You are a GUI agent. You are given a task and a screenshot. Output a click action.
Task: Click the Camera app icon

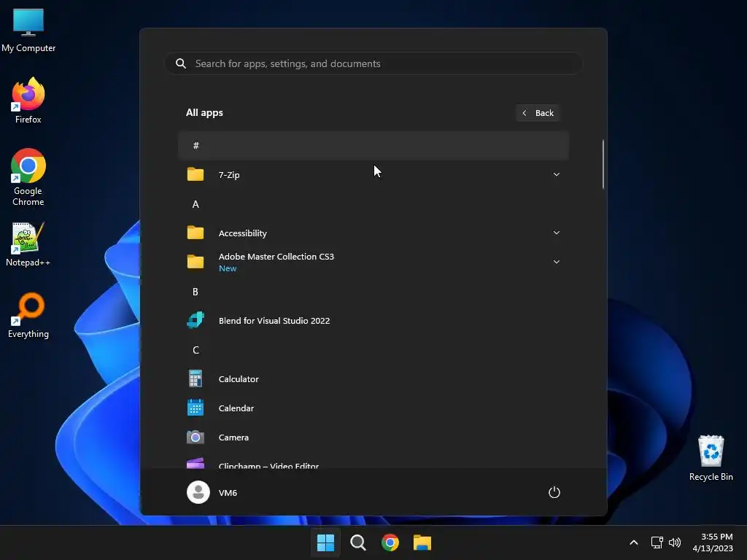coord(196,437)
